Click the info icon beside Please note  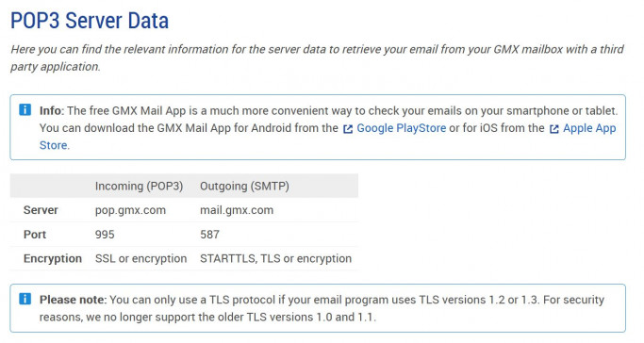[25, 299]
